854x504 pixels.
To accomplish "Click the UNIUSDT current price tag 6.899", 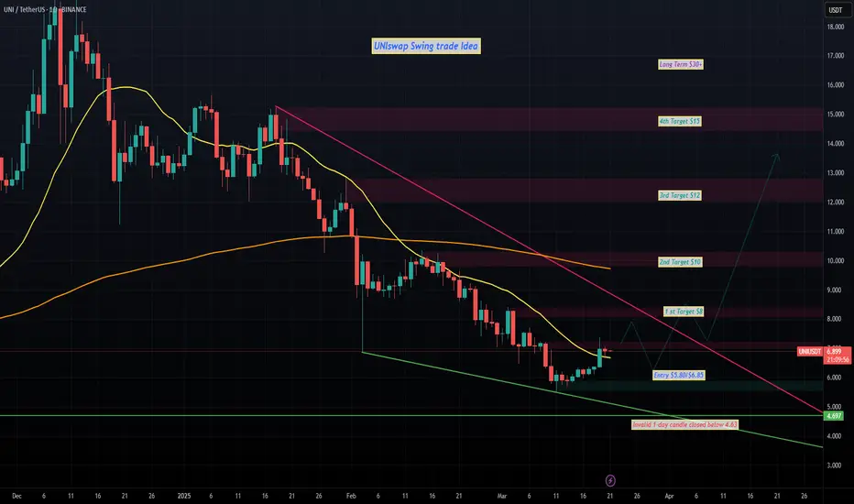I will coord(824,356).
